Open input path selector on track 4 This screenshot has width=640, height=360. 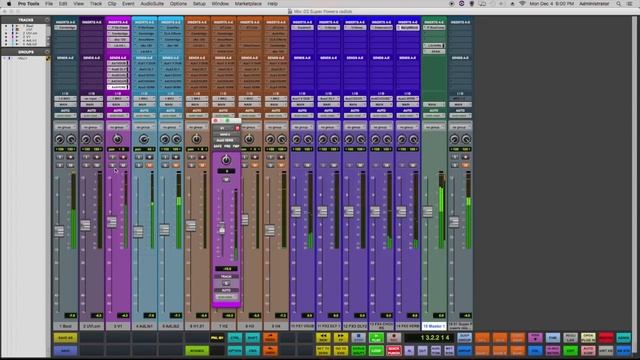click(x=144, y=99)
